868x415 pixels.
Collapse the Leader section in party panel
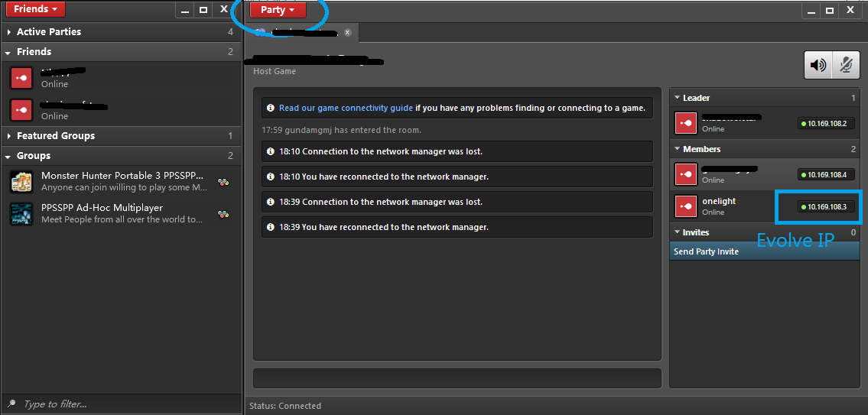(x=676, y=98)
